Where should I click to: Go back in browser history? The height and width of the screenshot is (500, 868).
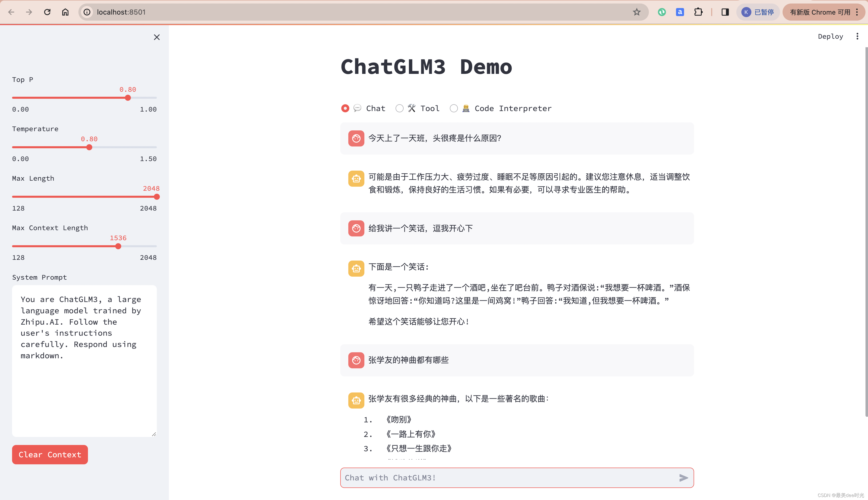pos(11,12)
